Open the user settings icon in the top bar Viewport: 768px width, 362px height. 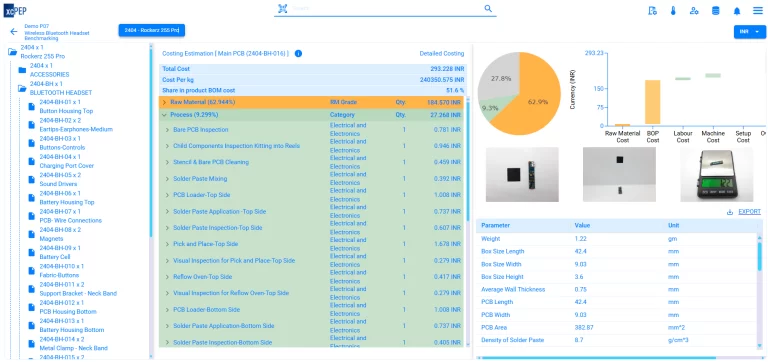click(694, 11)
